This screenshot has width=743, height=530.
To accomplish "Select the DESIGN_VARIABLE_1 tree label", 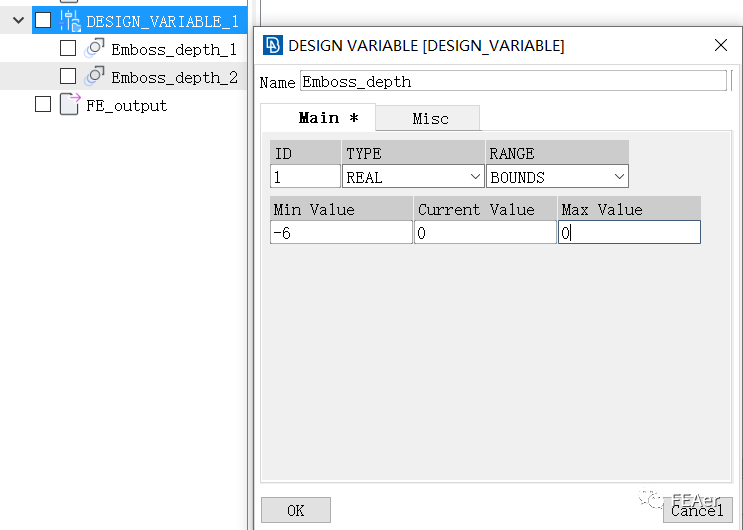I will coord(162,21).
